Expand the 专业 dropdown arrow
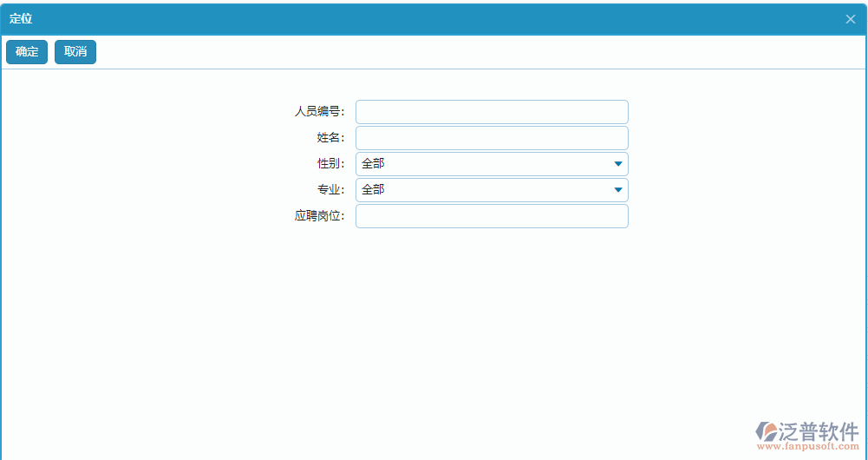The height and width of the screenshot is (460, 868). 617,190
